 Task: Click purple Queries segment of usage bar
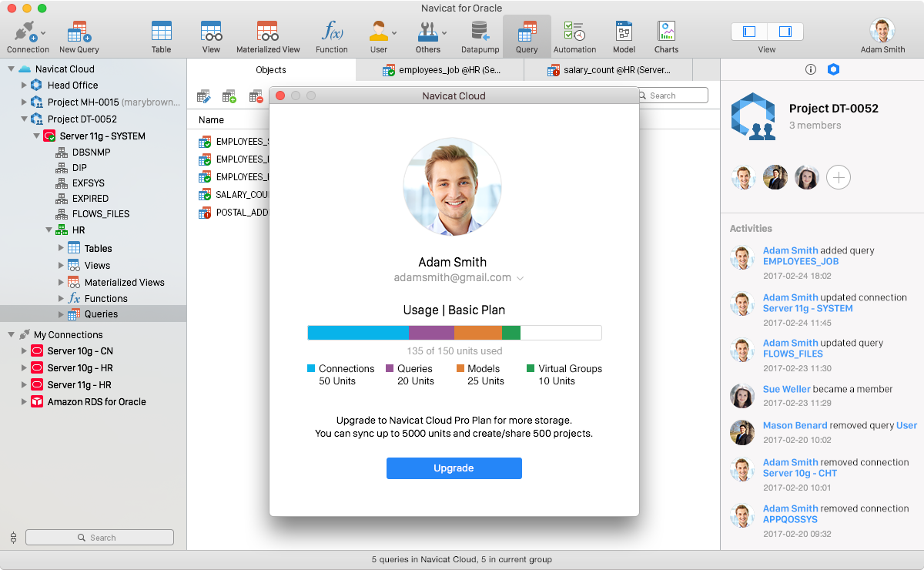(x=431, y=333)
